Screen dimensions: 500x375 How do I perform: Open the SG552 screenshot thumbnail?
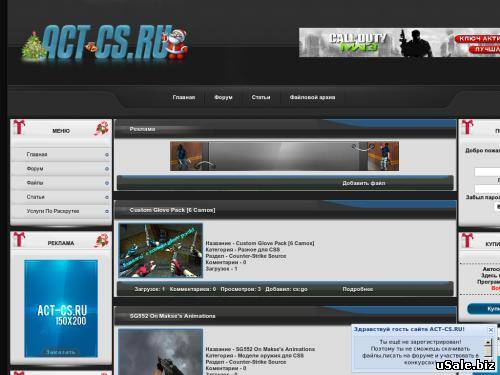[x=161, y=352]
